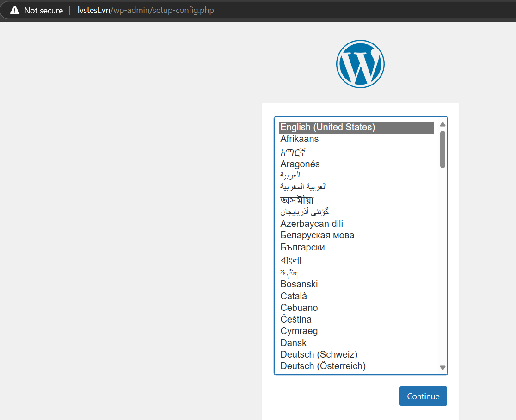Choose Català from the list
516x420 pixels.
click(356, 296)
